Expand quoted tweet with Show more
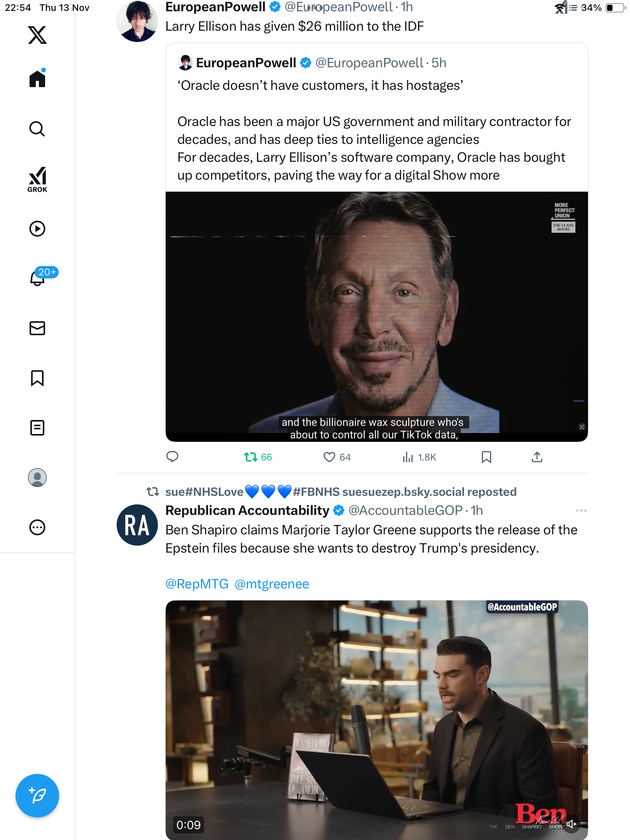Image resolution: width=630 pixels, height=840 pixels. coord(466,175)
